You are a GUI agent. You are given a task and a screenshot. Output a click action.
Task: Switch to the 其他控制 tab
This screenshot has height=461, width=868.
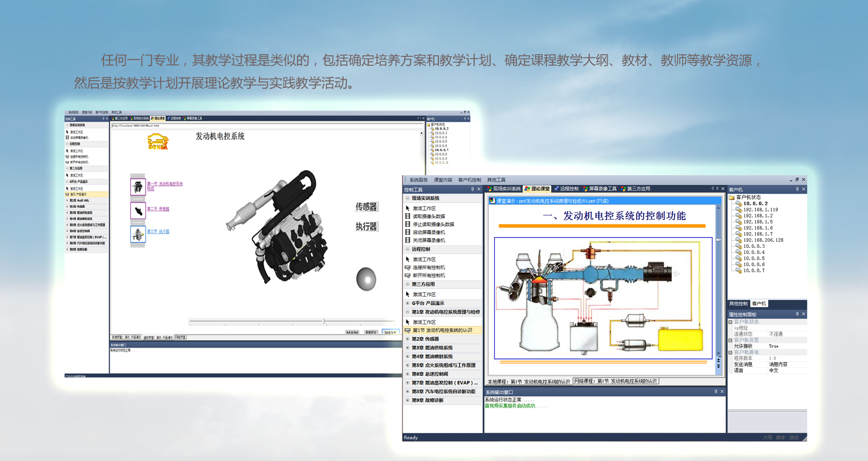pos(738,304)
